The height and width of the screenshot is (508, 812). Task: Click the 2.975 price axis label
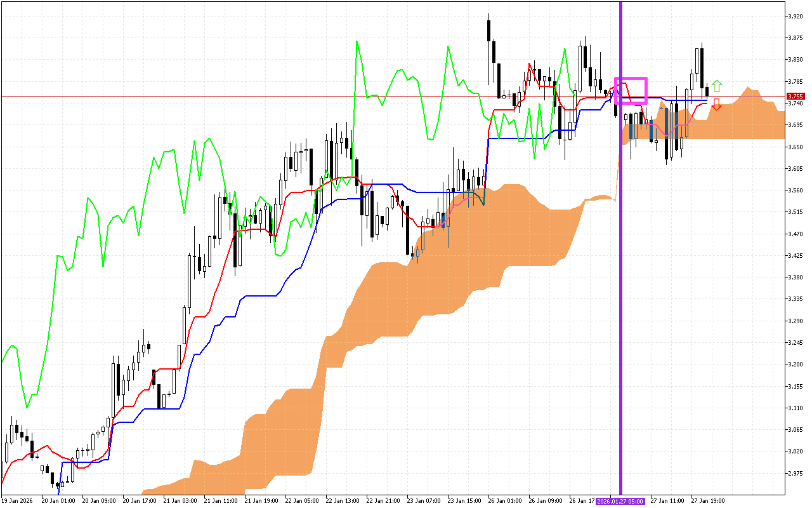796,473
